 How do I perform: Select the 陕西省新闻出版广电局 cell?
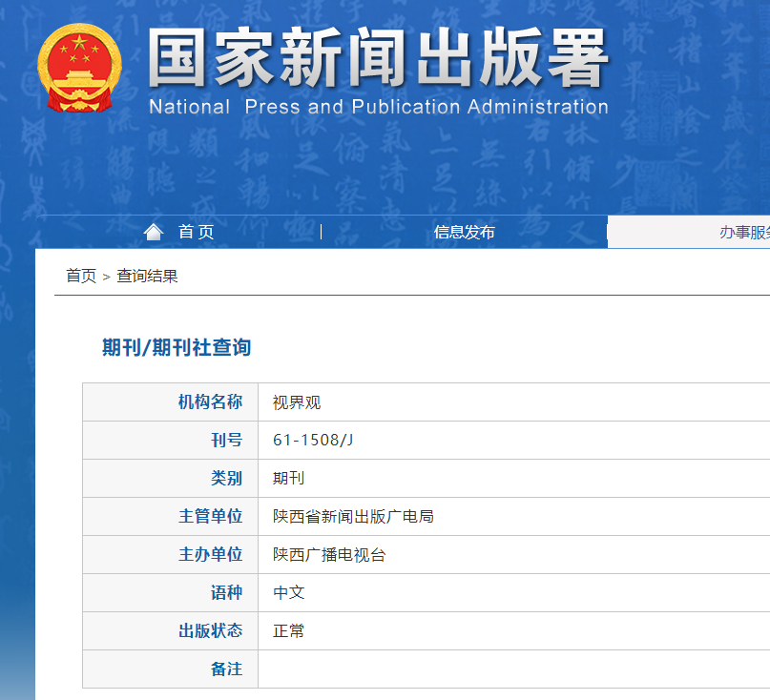point(353,517)
